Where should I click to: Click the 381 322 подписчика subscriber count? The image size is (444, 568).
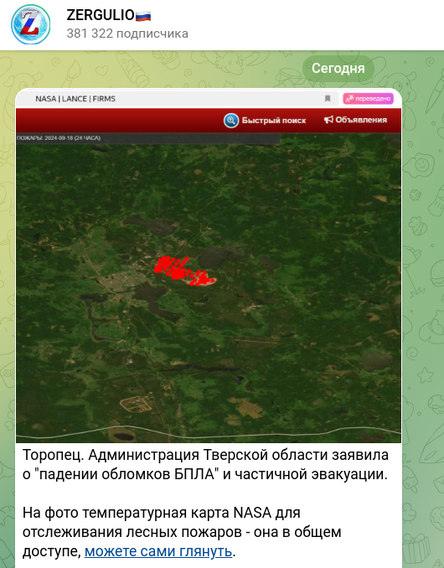(127, 34)
